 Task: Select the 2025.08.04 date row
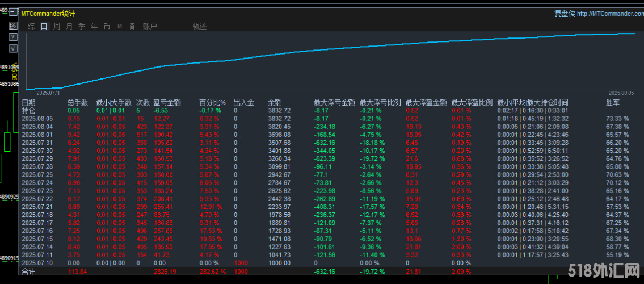(x=37, y=126)
